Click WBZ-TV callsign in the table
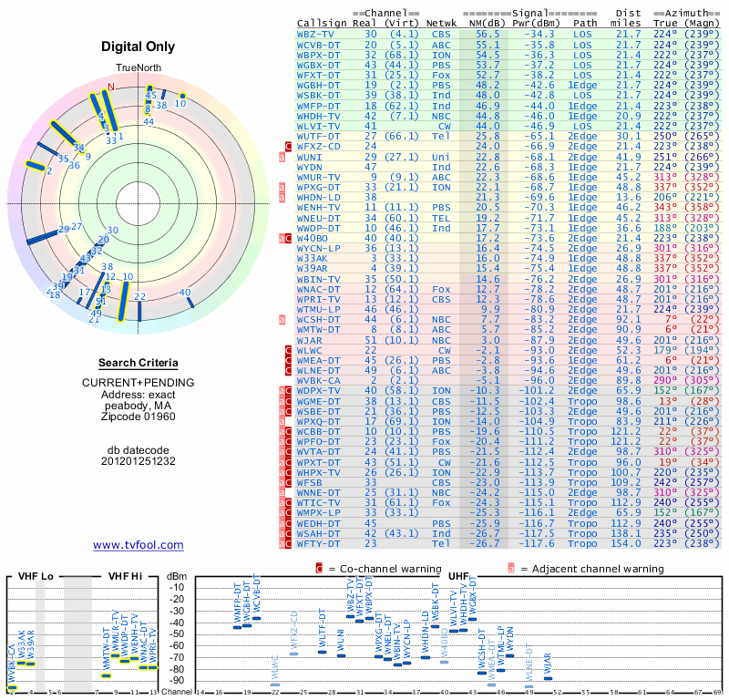This screenshot has height=700, width=729. (x=315, y=35)
